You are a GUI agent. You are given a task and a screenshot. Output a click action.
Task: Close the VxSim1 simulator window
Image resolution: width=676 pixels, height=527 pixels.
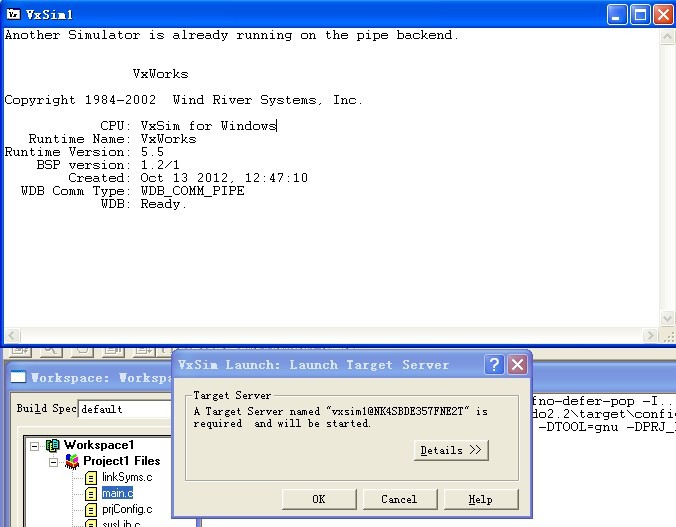[x=663, y=15]
